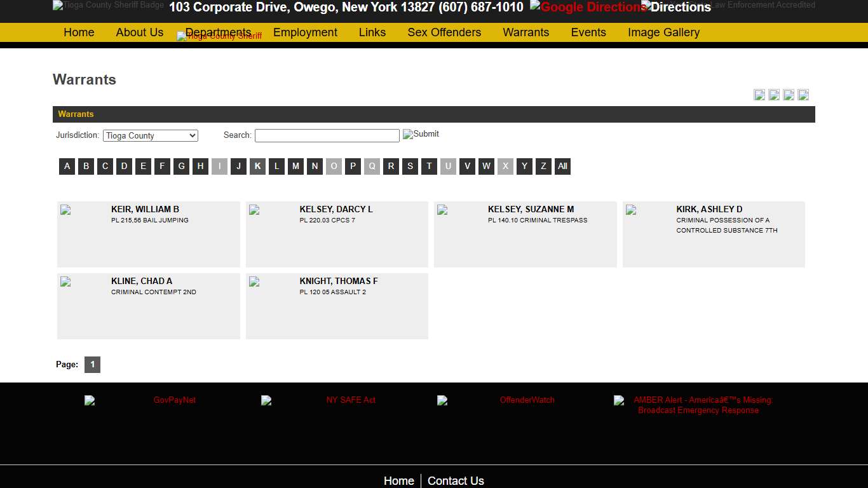Open KNIGHT, THOMAS F warrant entry

click(x=338, y=281)
